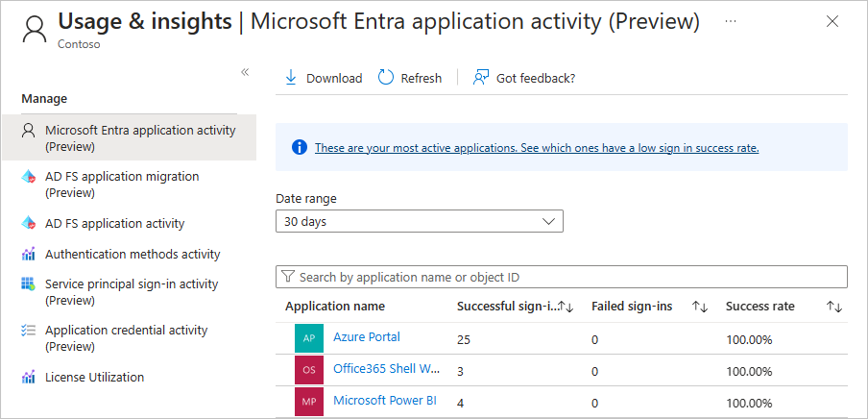The image size is (868, 419).
Task: Sort by Successful sign-ins arrows
Action: coord(566,307)
